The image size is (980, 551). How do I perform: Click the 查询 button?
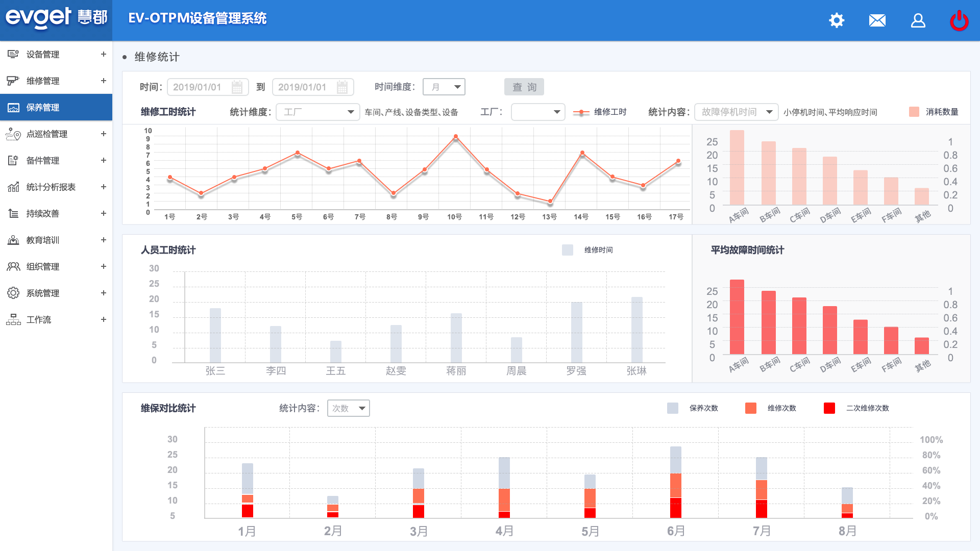tap(524, 87)
